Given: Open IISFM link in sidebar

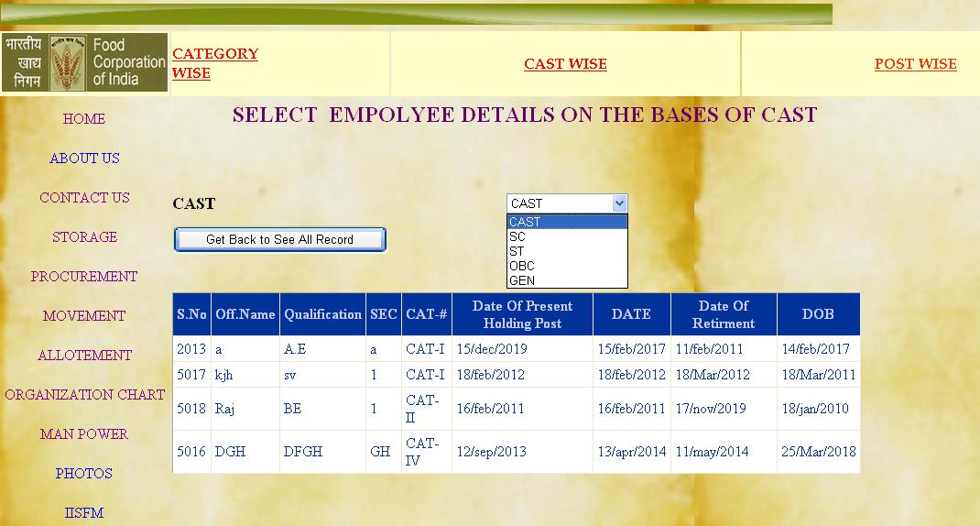Looking at the screenshot, I should point(83,513).
